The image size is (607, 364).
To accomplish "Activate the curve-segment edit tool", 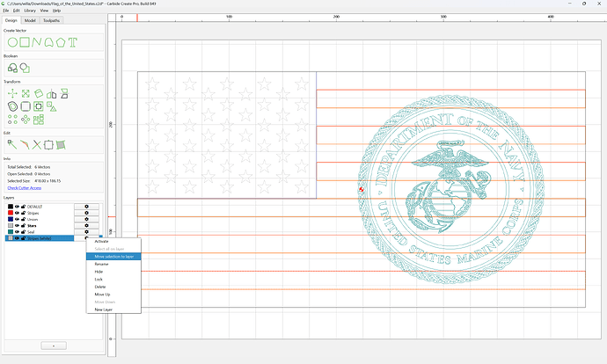I will 25,145.
